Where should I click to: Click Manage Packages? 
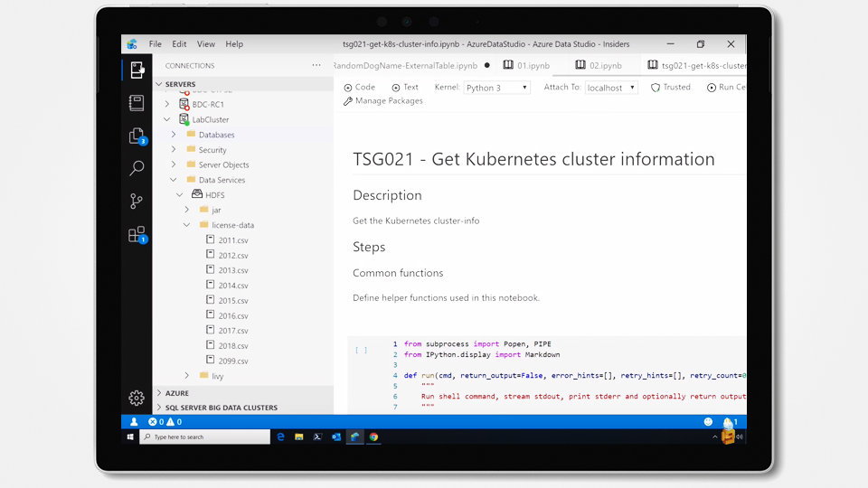[383, 100]
